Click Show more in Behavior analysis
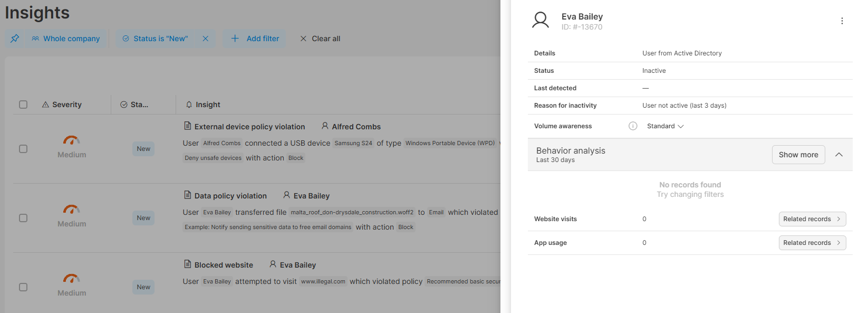868x313 pixels. click(798, 155)
